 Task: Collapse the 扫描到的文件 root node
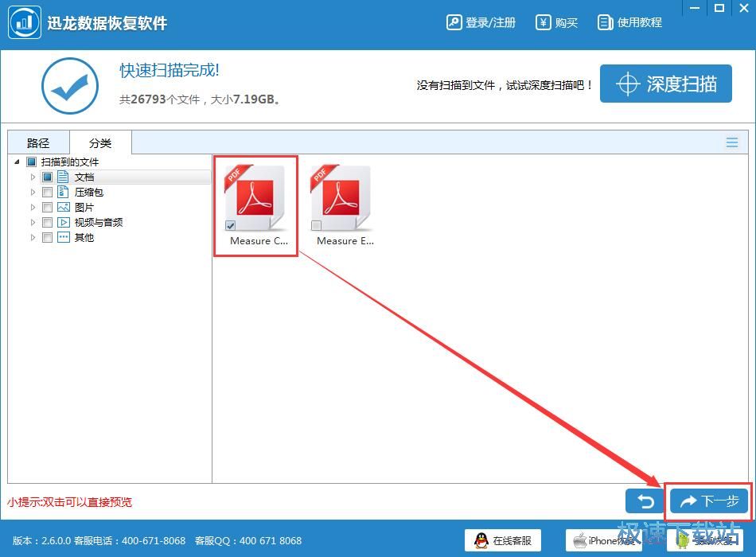click(18, 162)
